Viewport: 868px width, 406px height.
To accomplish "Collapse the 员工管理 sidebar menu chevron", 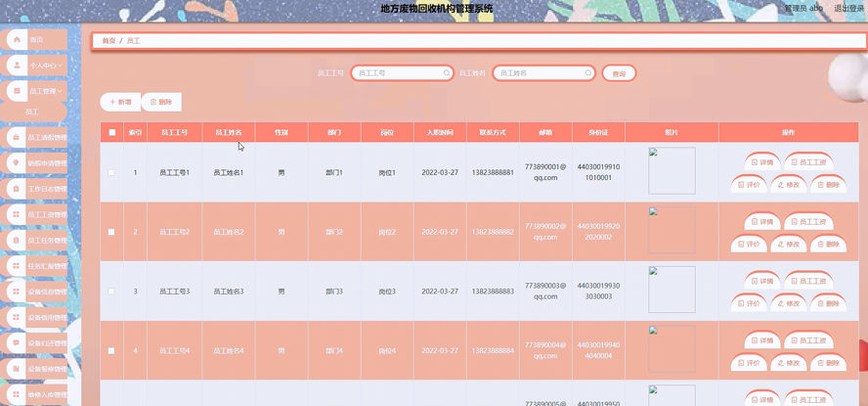I will [x=60, y=91].
